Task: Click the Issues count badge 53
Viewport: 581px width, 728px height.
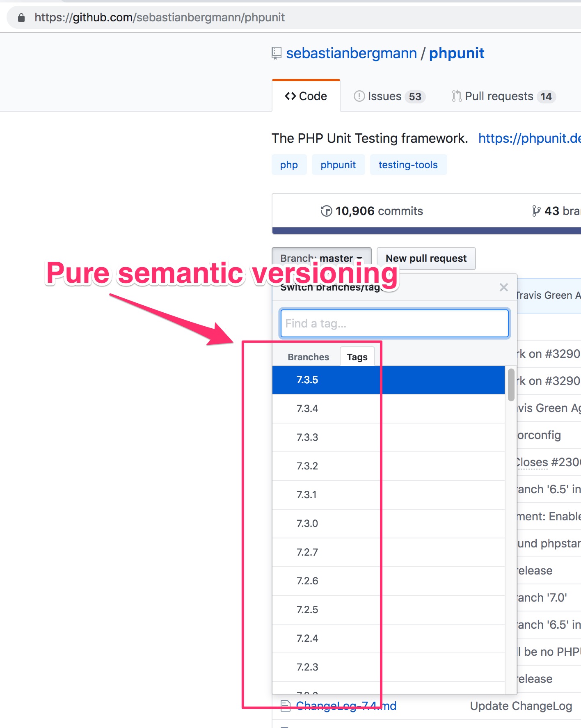Action: point(415,96)
